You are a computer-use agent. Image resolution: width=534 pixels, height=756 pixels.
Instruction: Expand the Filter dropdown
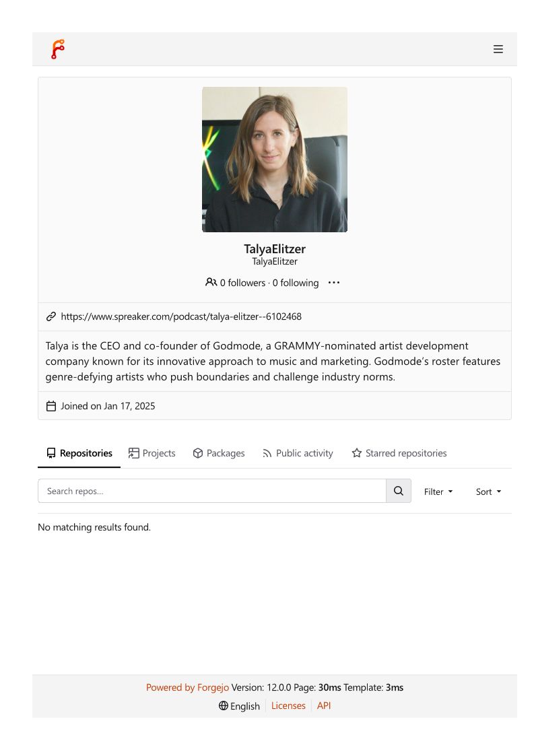[438, 491]
